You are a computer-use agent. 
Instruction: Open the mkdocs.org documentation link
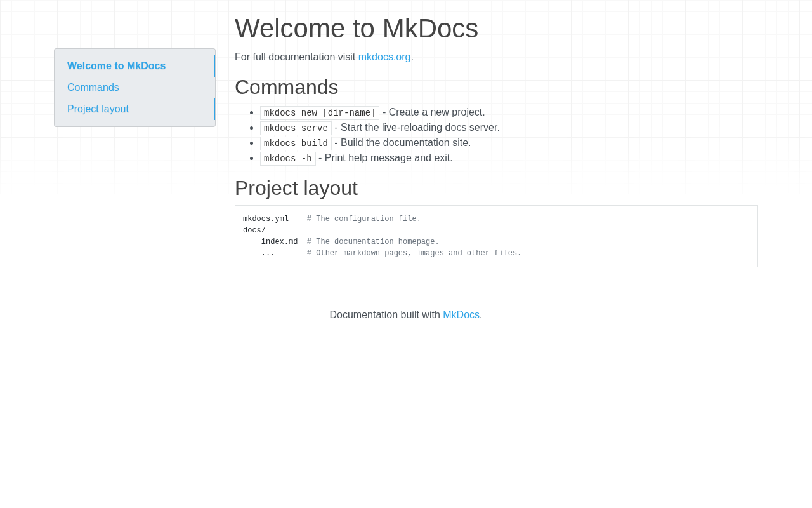click(x=384, y=57)
